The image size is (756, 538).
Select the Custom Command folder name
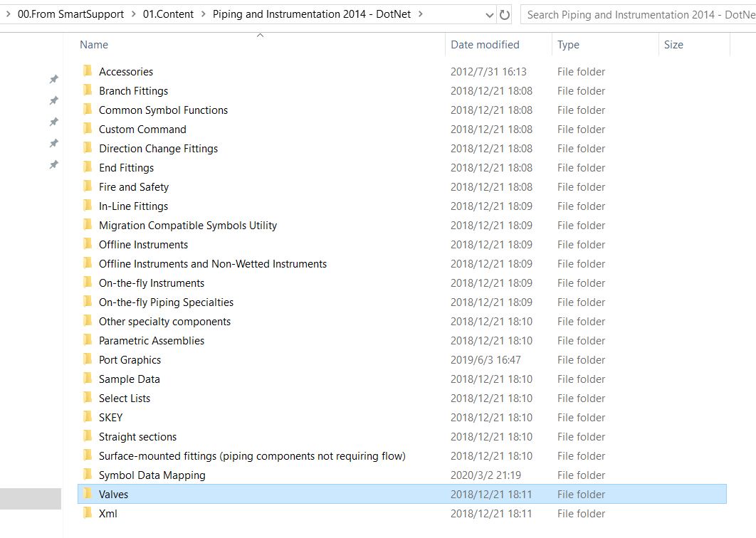[142, 130]
